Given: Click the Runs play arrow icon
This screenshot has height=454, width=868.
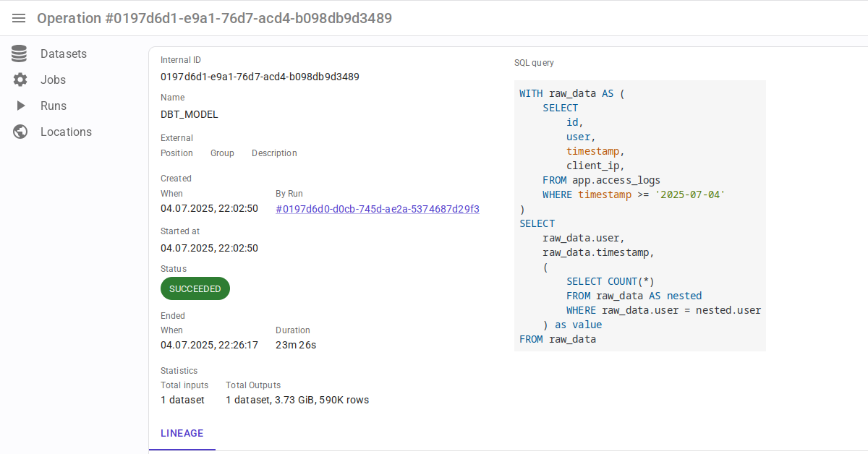Looking at the screenshot, I should (20, 106).
